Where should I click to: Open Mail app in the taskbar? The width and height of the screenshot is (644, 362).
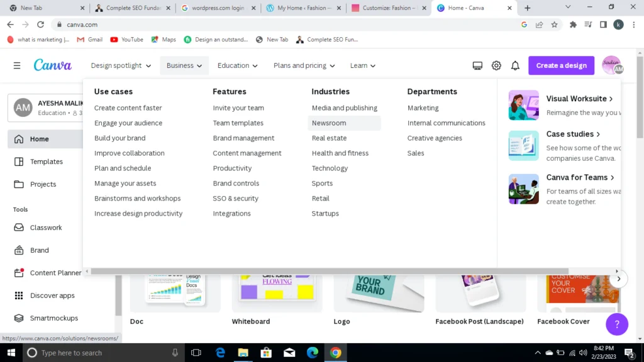[289, 353]
